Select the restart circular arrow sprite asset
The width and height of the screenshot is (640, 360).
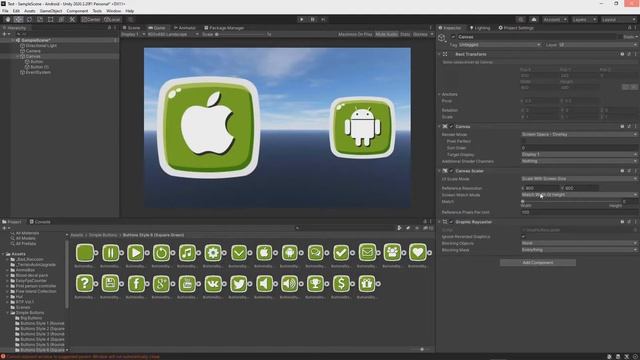coord(161,253)
